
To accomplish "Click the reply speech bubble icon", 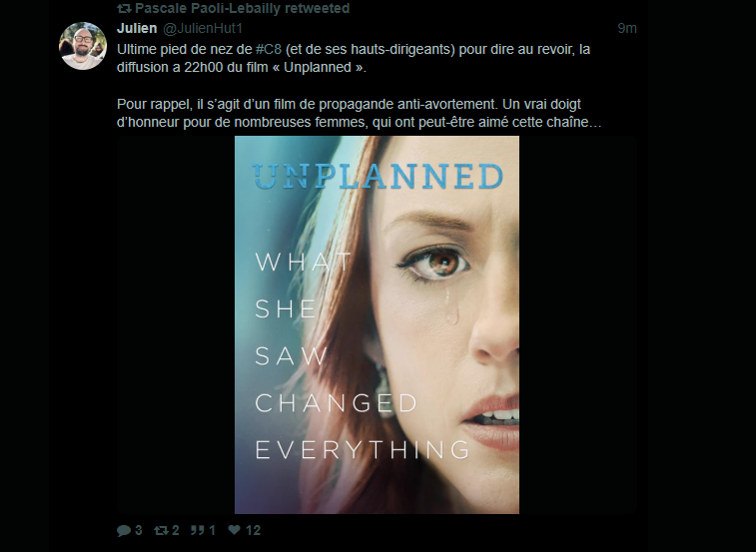I will (x=124, y=531).
